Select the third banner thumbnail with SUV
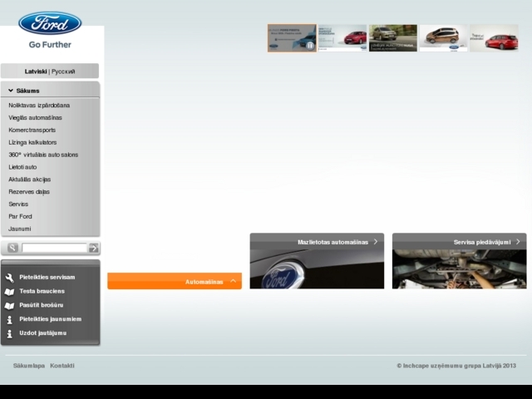Viewport: 532px width, 399px height. pos(393,38)
